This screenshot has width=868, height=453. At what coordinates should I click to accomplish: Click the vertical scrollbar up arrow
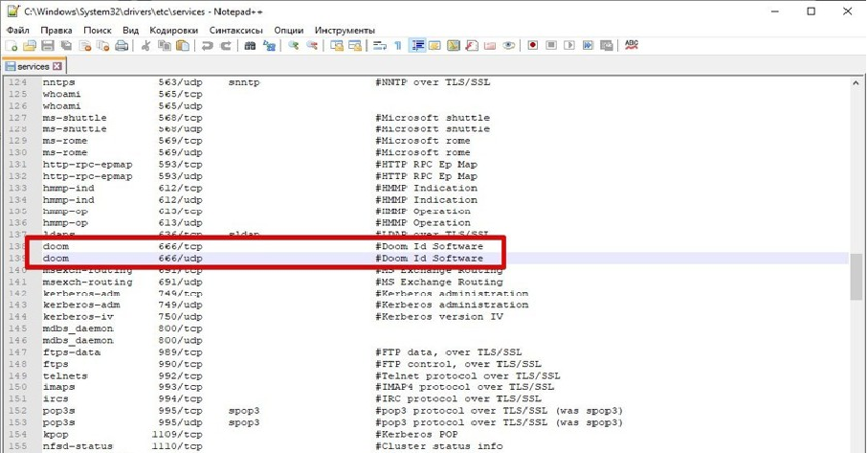pyautogui.click(x=856, y=83)
